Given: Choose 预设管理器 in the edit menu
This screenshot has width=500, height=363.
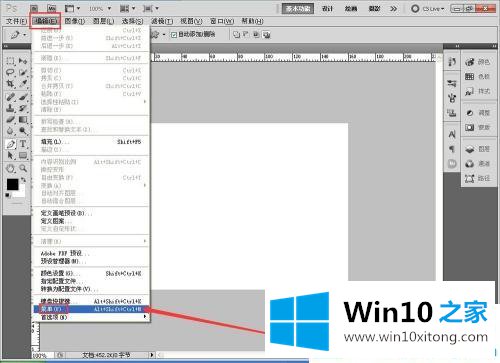Looking at the screenshot, I should 90,261.
